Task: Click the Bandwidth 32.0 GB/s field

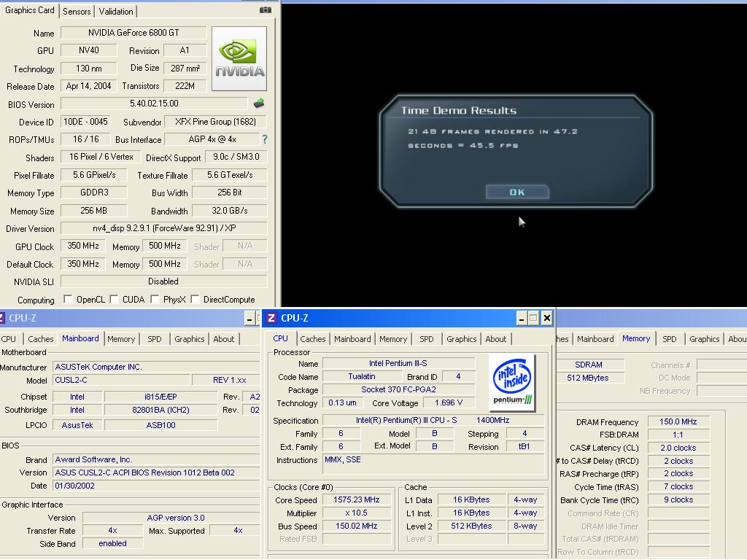Action: click(230, 211)
